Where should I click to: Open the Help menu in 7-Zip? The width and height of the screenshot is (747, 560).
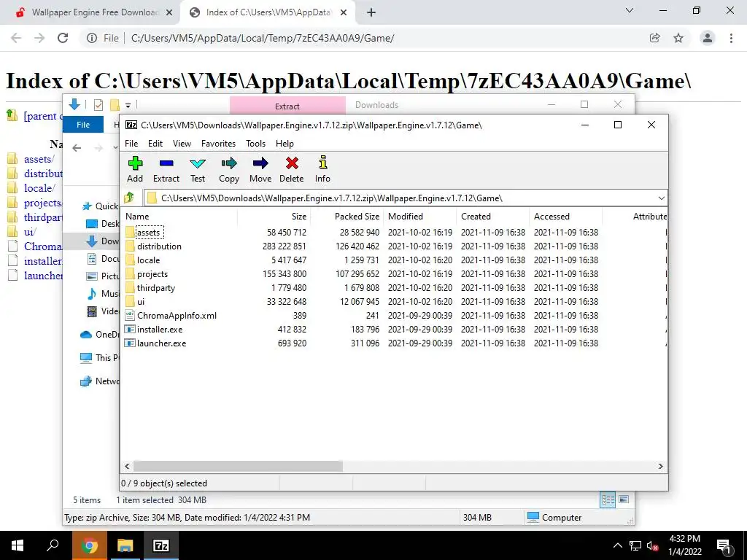(x=285, y=144)
